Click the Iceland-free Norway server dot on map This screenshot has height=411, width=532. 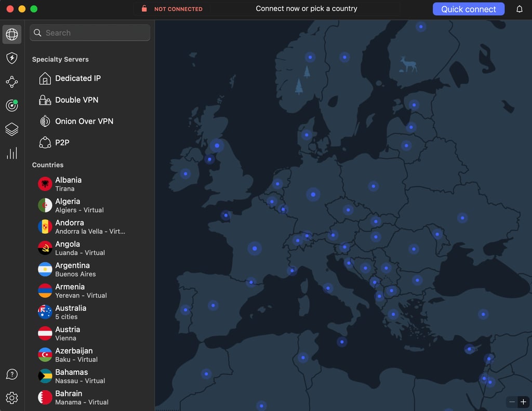pyautogui.click(x=310, y=57)
